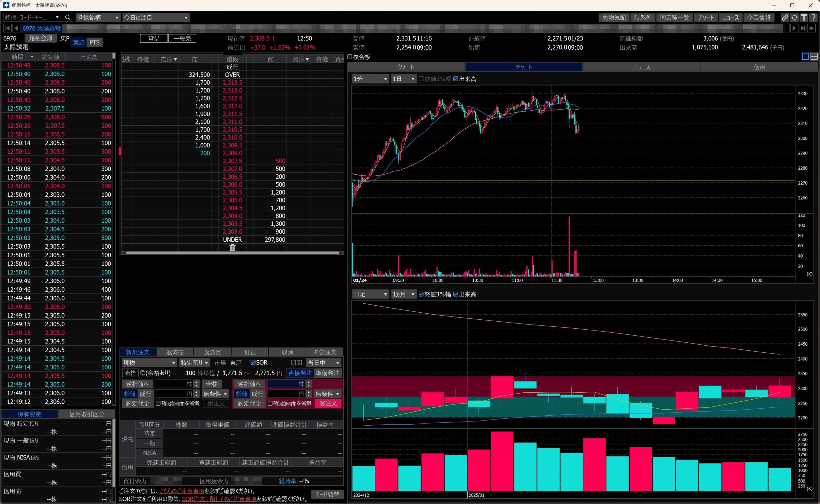Open the SOR注文に際してのご注意事項 link
Image resolution: width=820 pixels, height=504 pixels.
(x=219, y=499)
